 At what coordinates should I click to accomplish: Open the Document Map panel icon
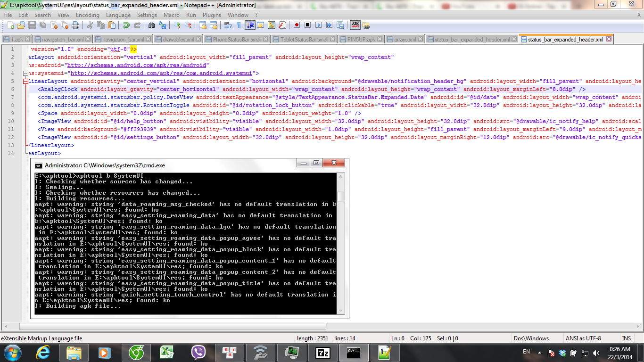click(x=272, y=25)
